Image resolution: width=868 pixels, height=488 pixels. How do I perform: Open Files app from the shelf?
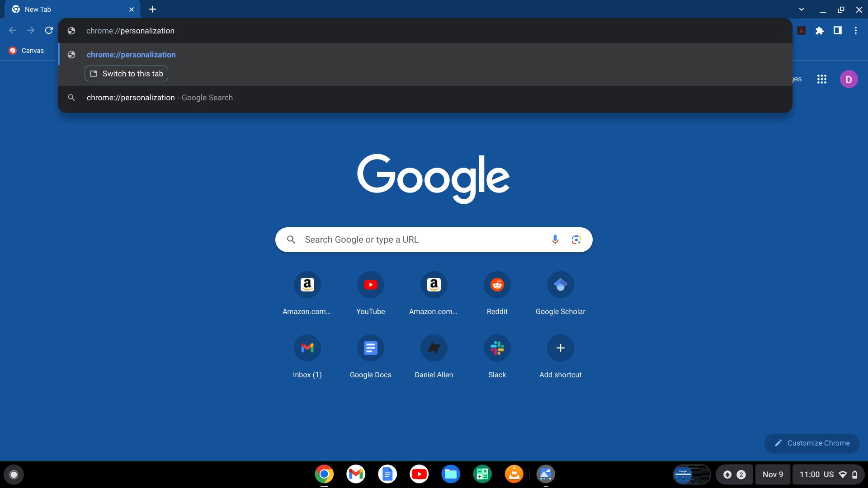point(451,474)
